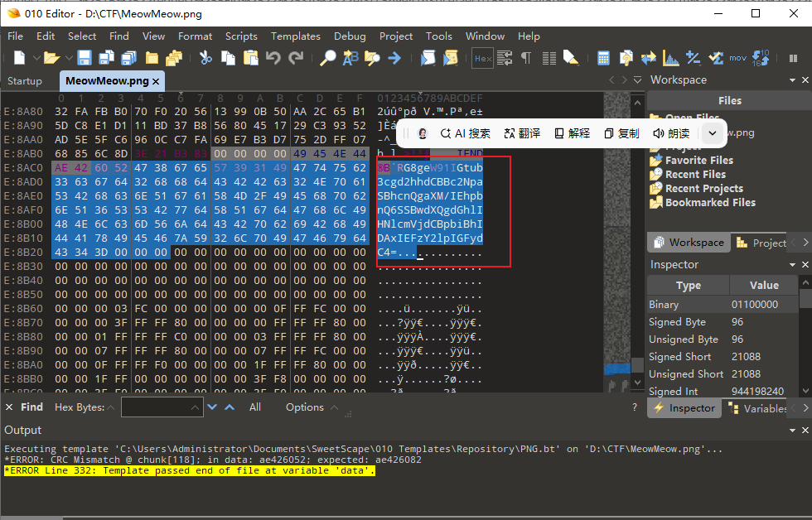The height and width of the screenshot is (520, 812).
Task: Click the Replace A-to-B icon
Action: tap(350, 58)
